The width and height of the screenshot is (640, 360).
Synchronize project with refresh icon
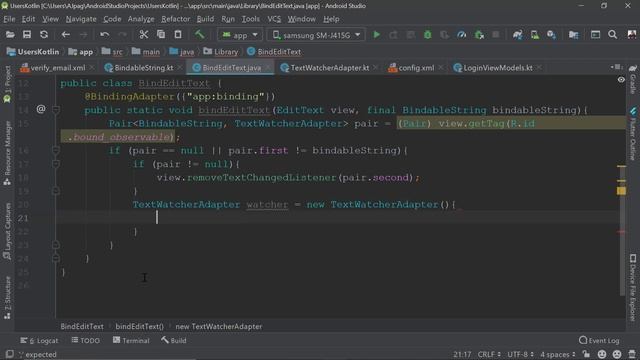click(x=44, y=35)
